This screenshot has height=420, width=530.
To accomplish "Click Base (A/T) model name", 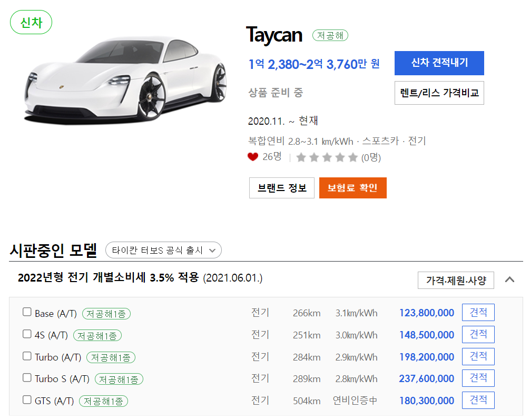I will pos(56,314).
